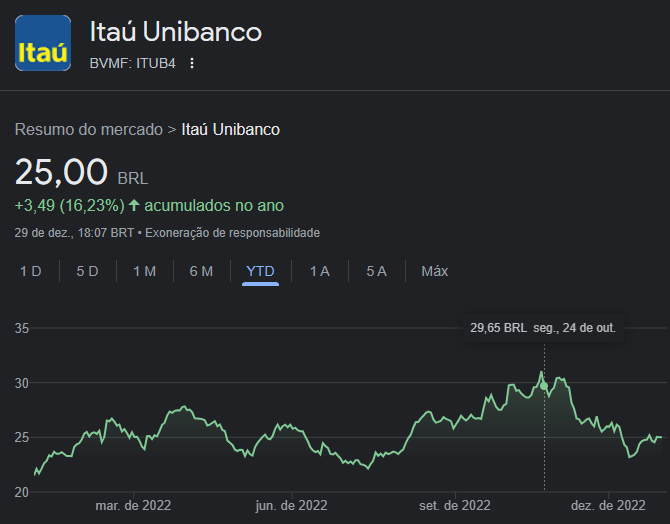Switch to the 6 M range tab
This screenshot has height=524, width=670.
[201, 271]
